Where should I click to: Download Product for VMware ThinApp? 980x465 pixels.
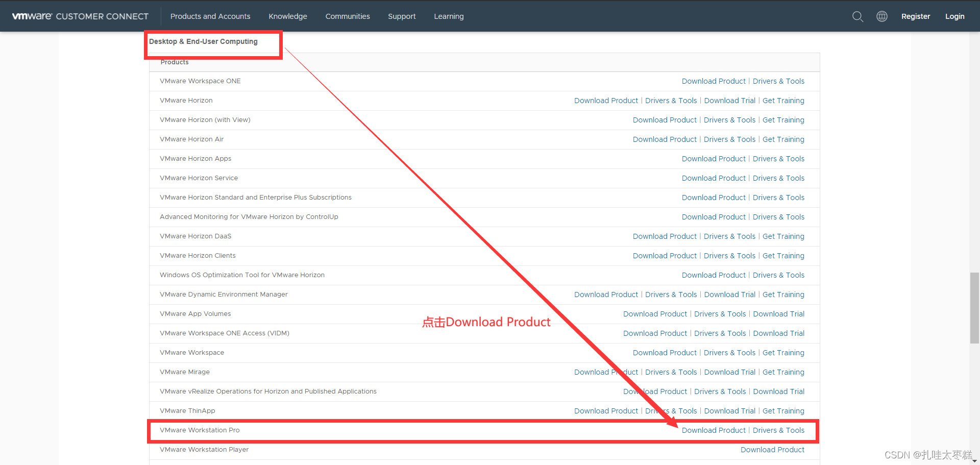[606, 411]
